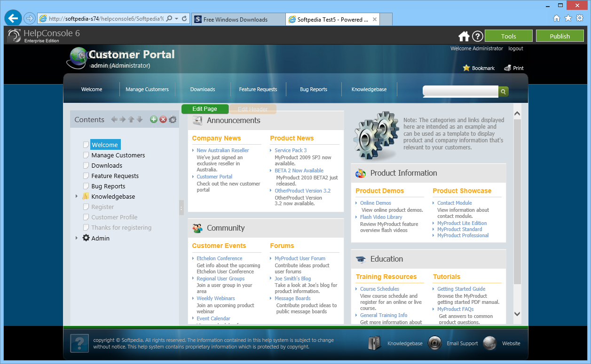The image size is (591, 364).
Task: Move page left with Contents arrow
Action: tap(114, 119)
